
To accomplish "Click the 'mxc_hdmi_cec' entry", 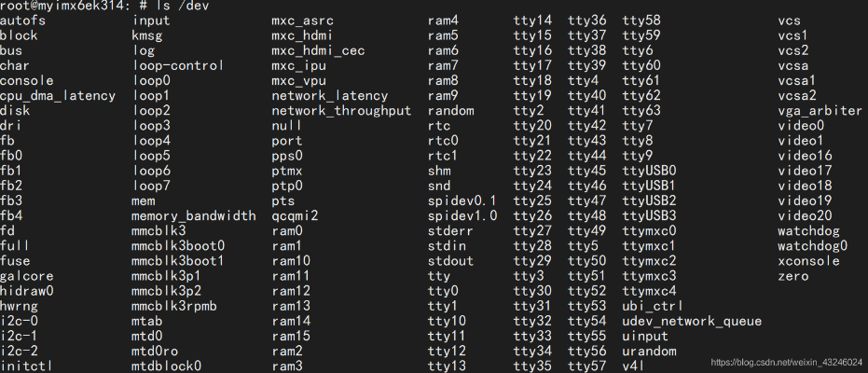I will click(x=318, y=50).
